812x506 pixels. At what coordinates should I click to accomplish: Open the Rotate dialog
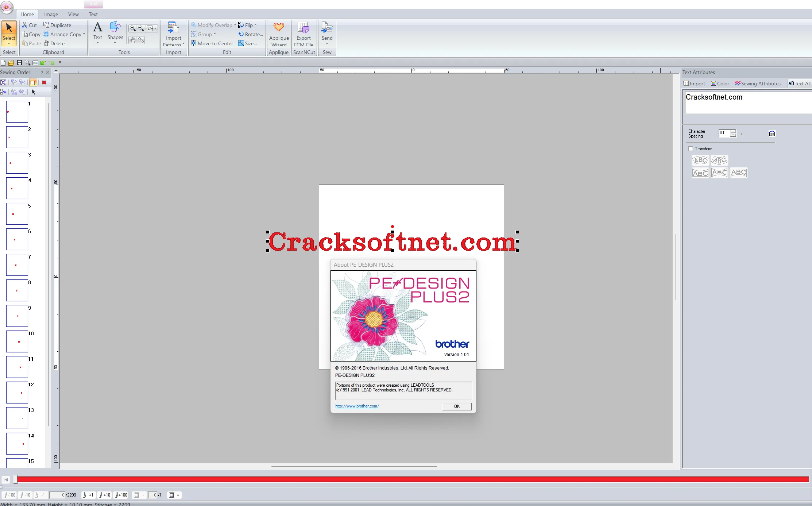(x=251, y=34)
